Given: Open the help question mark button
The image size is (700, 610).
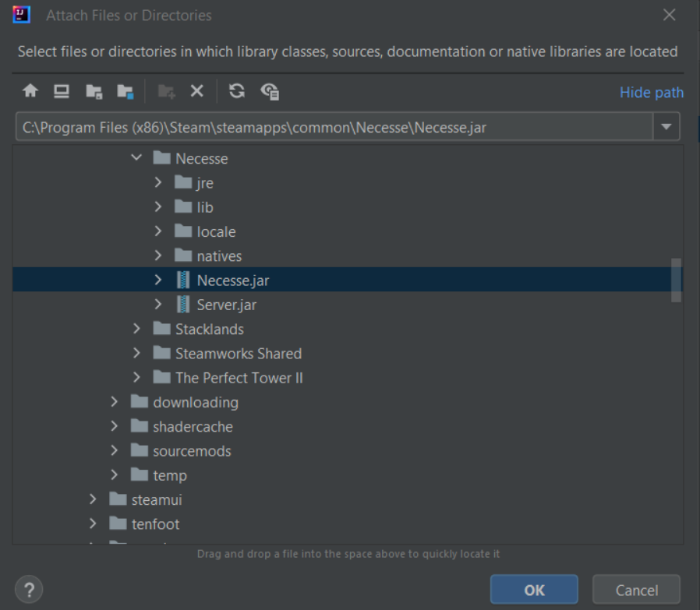Looking at the screenshot, I should pyautogui.click(x=29, y=590).
